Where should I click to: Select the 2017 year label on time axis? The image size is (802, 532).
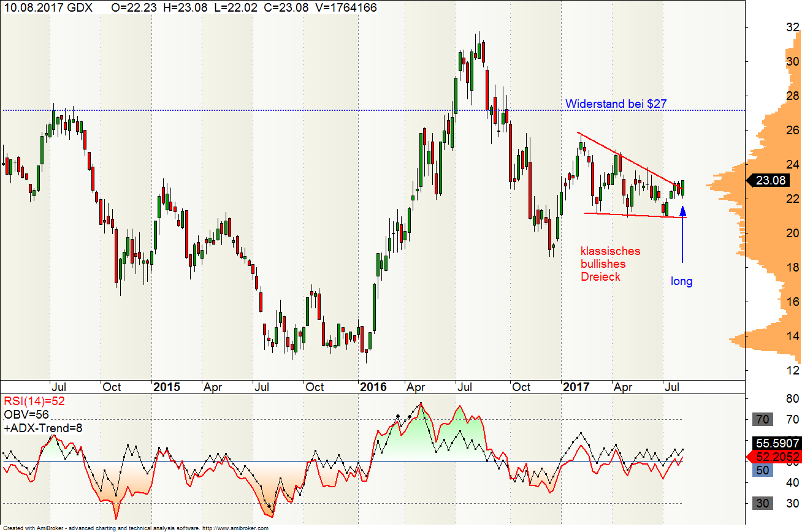[576, 387]
